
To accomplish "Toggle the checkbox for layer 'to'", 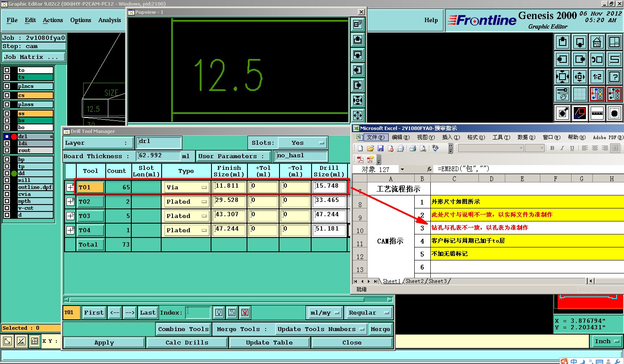I will 7,70.
